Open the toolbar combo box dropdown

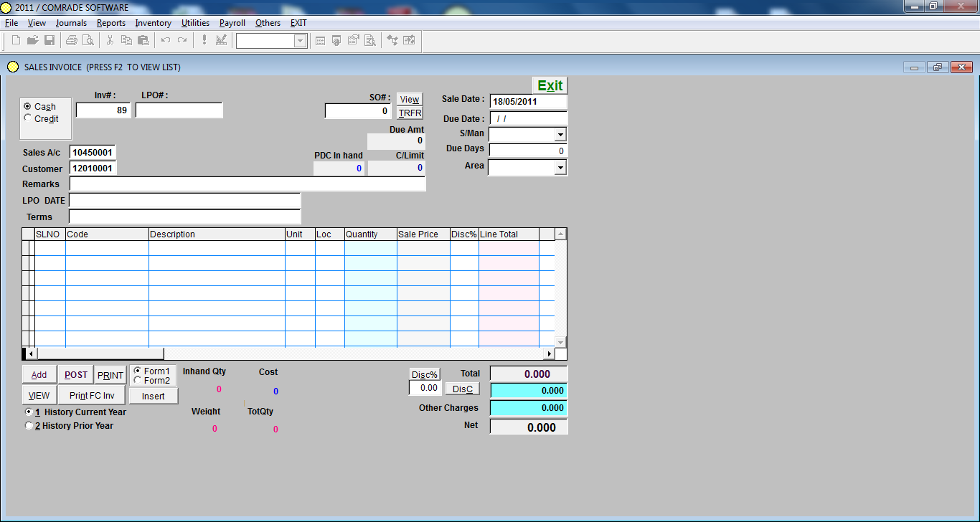[x=299, y=40]
